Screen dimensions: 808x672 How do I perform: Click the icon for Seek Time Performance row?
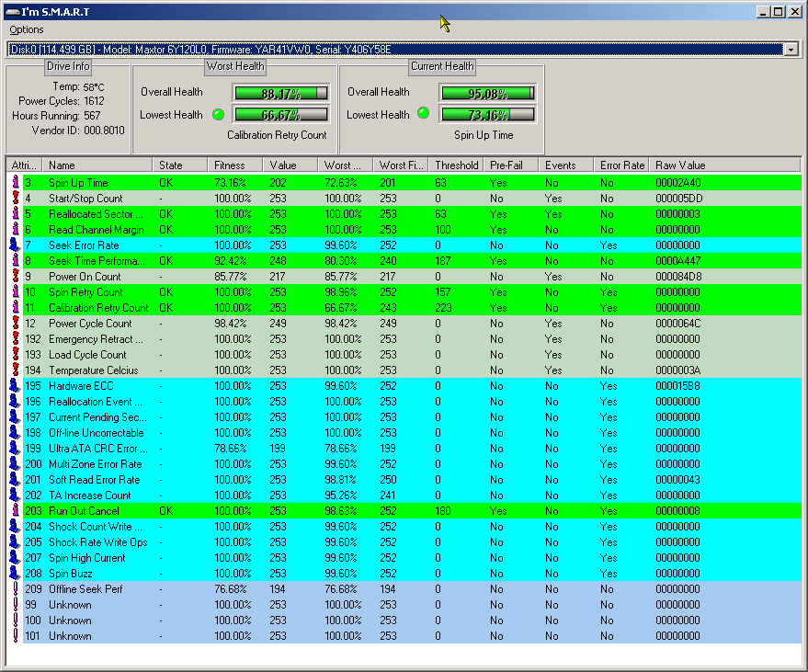(16, 261)
